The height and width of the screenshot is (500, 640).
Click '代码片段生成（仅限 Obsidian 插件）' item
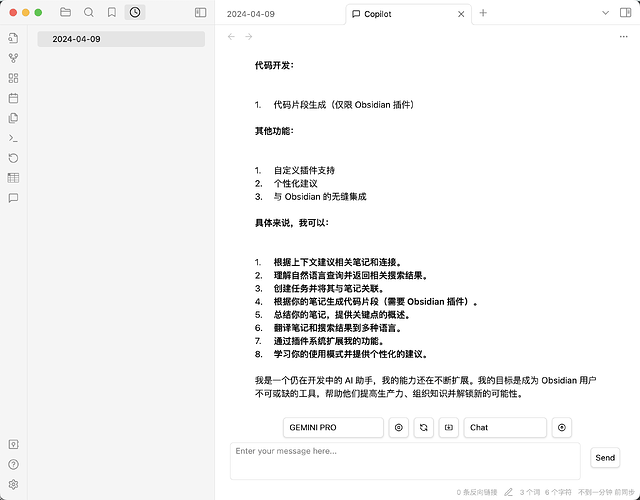(x=345, y=105)
